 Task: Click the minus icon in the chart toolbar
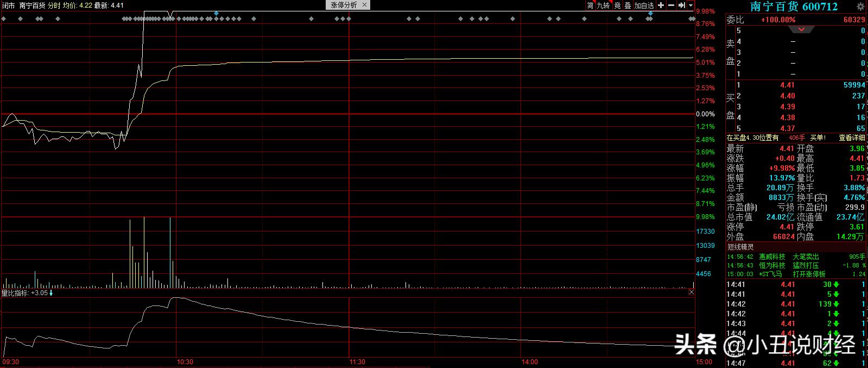click(x=671, y=5)
